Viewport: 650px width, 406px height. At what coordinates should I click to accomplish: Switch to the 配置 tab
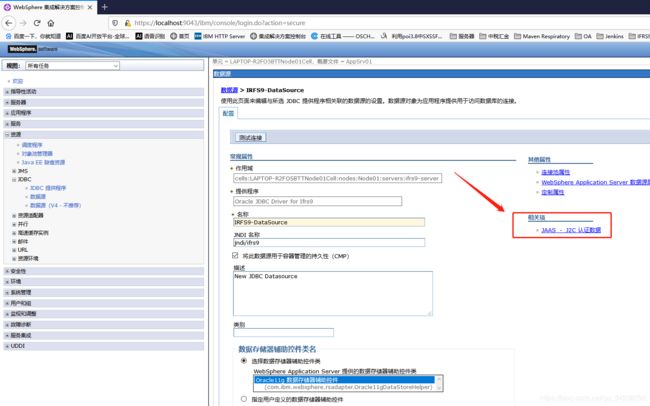229,113
